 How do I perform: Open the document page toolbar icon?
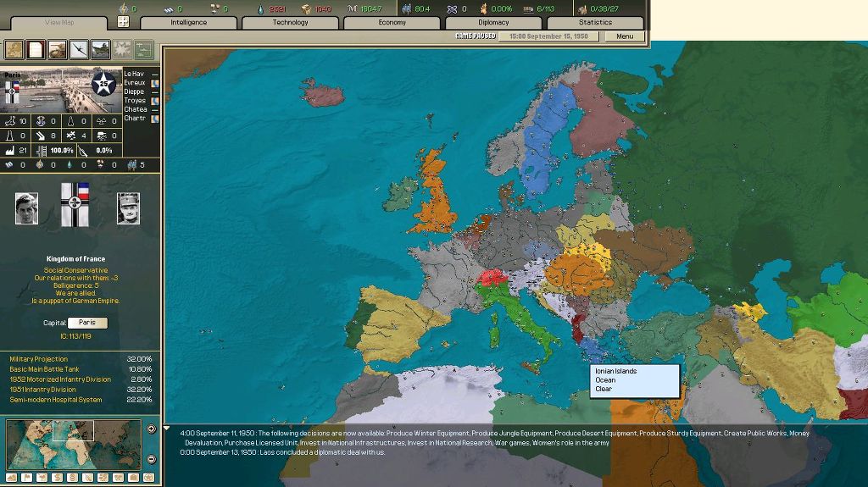[36, 49]
